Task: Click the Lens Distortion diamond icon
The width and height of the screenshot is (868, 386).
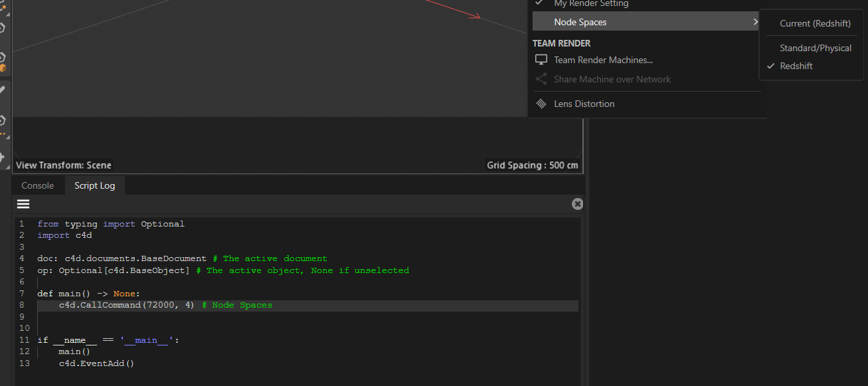Action: click(541, 104)
